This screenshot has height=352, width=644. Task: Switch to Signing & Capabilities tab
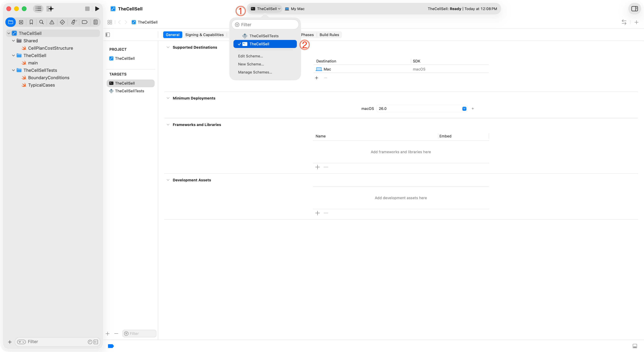pos(204,35)
